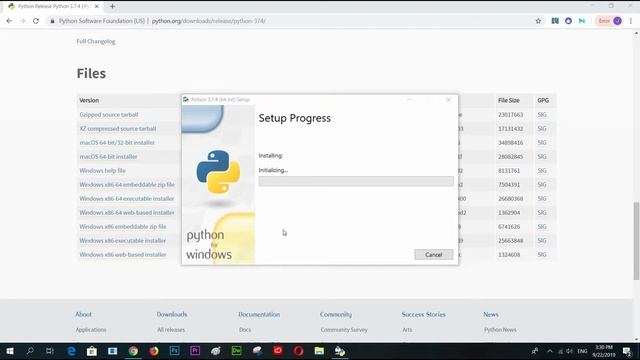This screenshot has height=360, width=640.
Task: Open Gzipped source tarball download link
Action: tap(109, 115)
